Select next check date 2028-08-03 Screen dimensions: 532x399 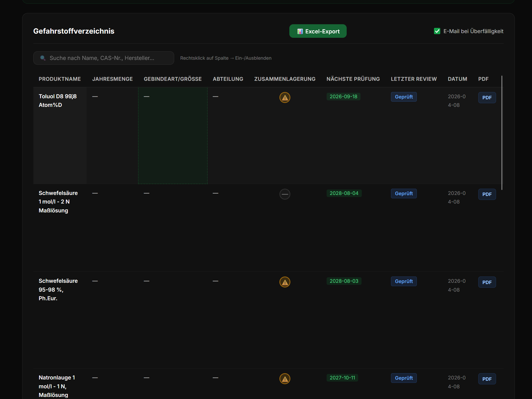[344, 281]
